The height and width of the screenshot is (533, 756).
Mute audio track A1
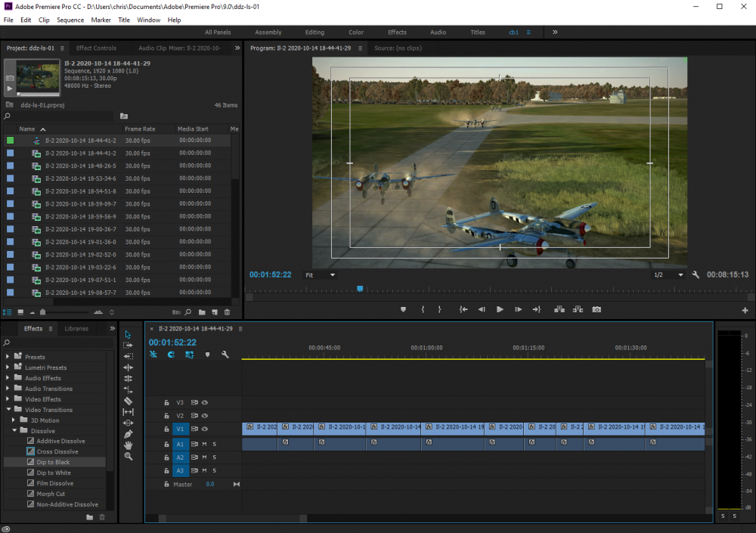(204, 444)
